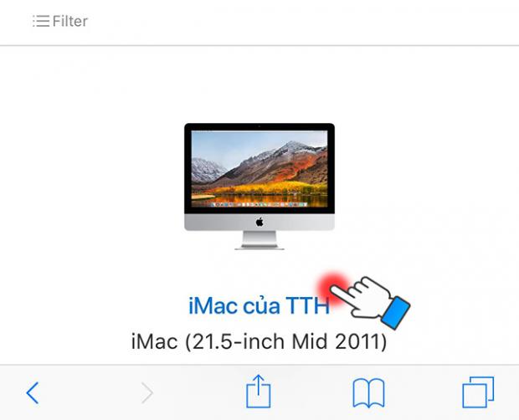
Task: Tap the iMac (21.5-inch Mid 2011) text
Action: click(x=259, y=341)
